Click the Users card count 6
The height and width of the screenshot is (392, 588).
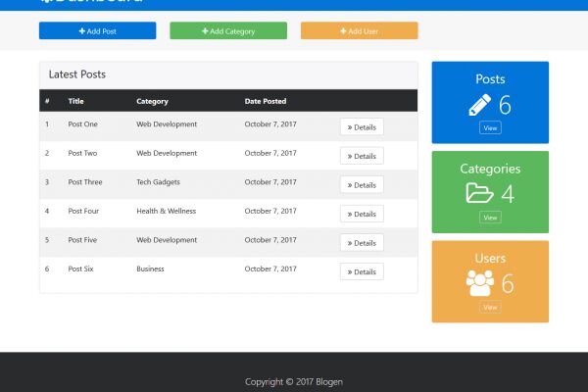(x=508, y=283)
